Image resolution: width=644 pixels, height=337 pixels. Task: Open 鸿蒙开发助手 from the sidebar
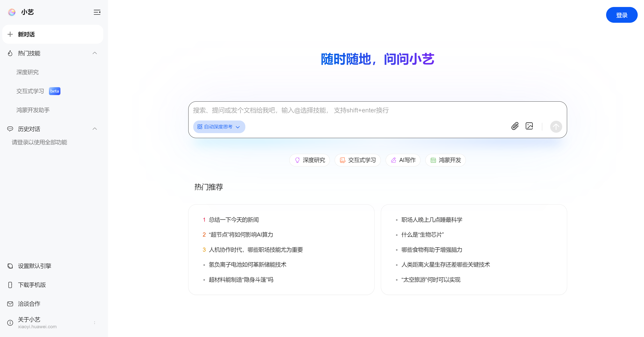tap(33, 110)
